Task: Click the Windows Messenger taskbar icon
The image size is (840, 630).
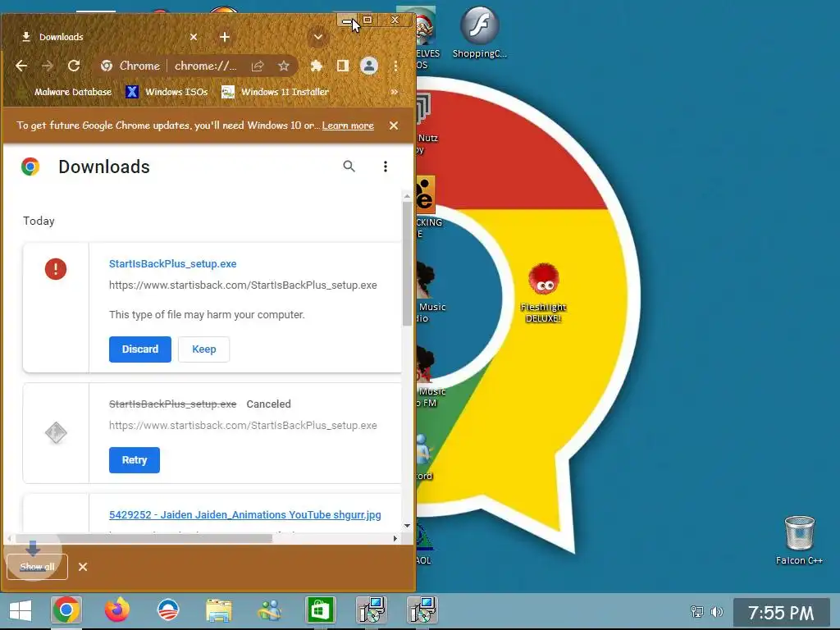Action: (269, 610)
